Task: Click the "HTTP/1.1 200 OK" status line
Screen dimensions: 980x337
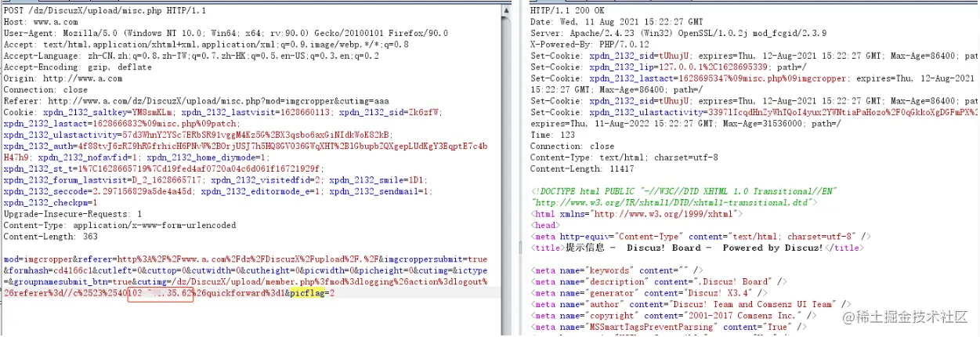Action: coord(569,10)
